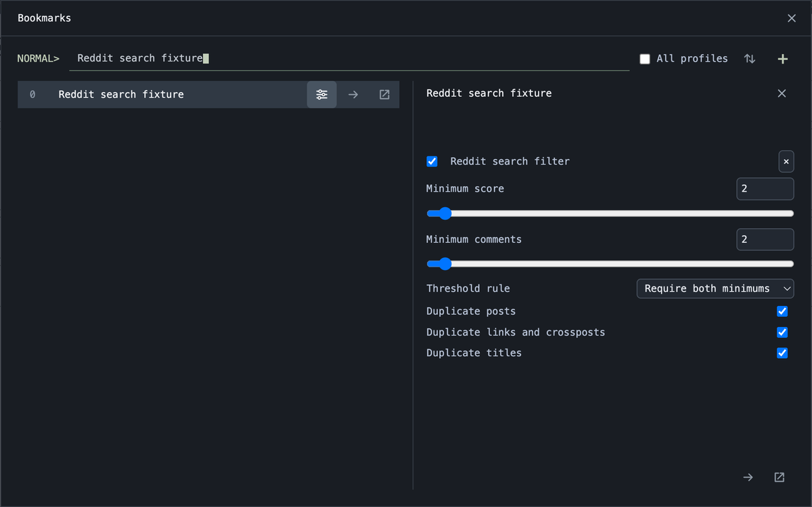This screenshot has height=507, width=812.
Task: Click the All profiles label
Action: pyautogui.click(x=692, y=59)
